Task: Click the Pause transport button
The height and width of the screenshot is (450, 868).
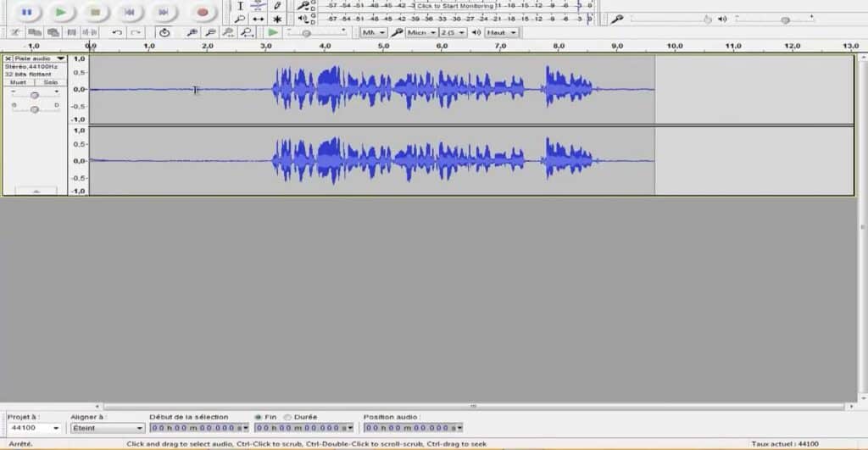Action: click(x=26, y=11)
